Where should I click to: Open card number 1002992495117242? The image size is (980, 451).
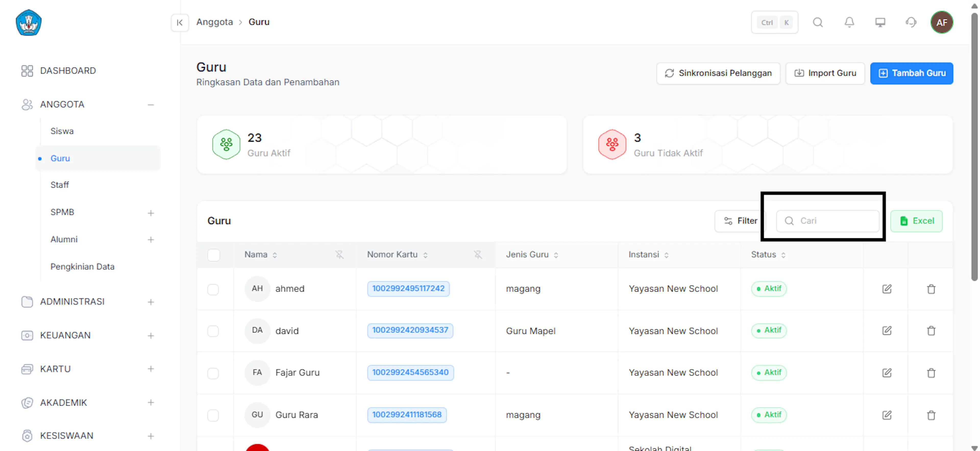click(x=408, y=289)
